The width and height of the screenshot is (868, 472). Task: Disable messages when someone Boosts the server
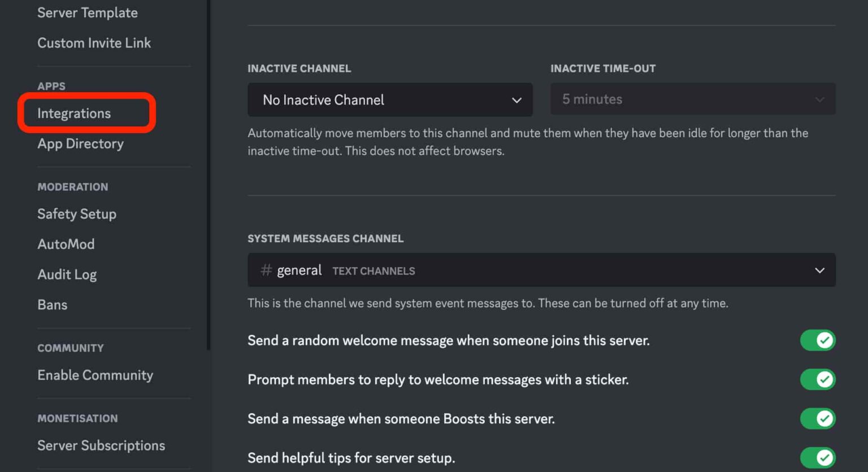click(818, 419)
